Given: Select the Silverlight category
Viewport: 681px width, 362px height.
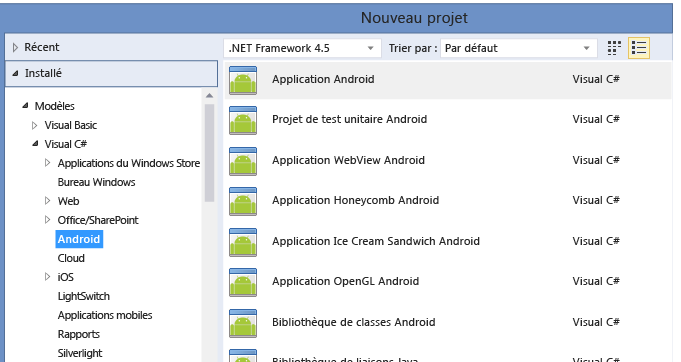Looking at the screenshot, I should pyautogui.click(x=80, y=353).
